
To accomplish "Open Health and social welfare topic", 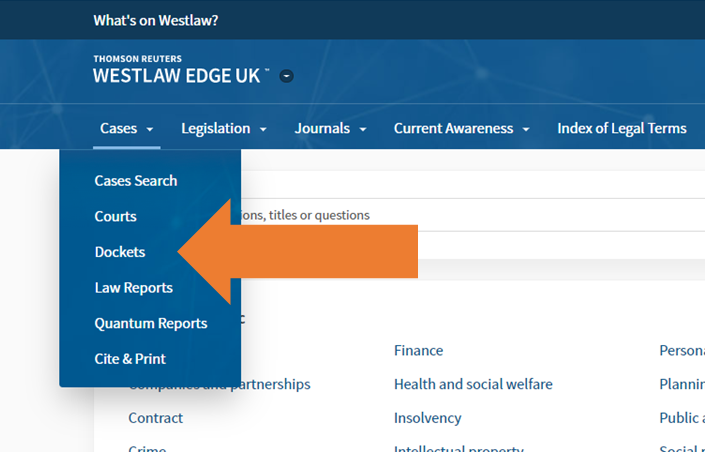I will tap(473, 384).
